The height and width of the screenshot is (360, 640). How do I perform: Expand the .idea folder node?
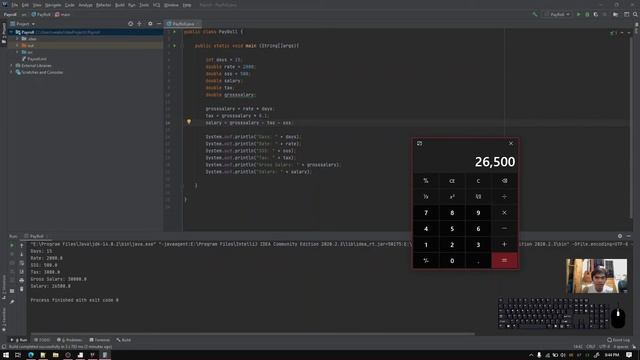(x=18, y=39)
